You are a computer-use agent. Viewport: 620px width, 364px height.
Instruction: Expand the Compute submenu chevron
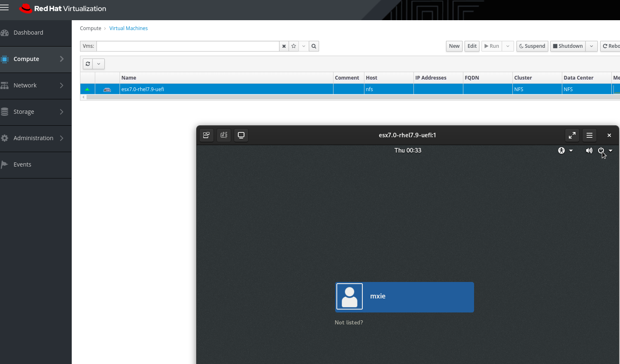coord(62,59)
